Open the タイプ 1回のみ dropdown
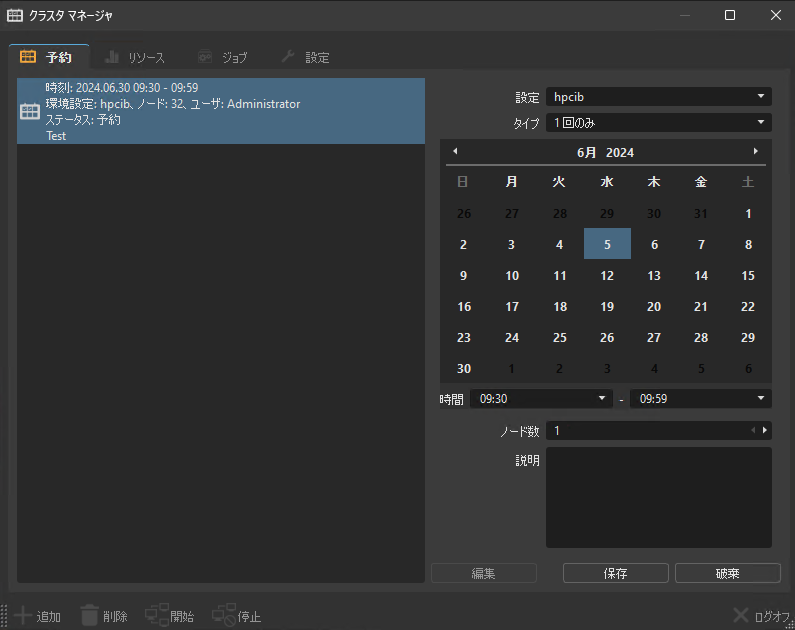Viewport: 795px width, 630px height. [659, 122]
